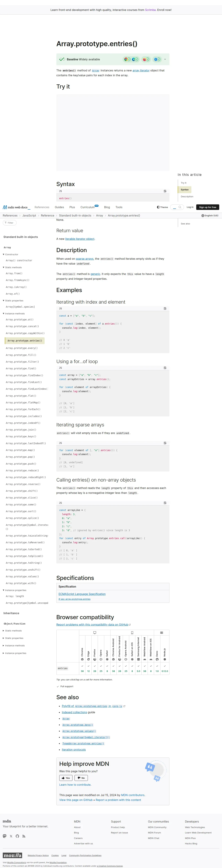Click the MDN web docs logo
This screenshot has width=222, height=868.
16,207
